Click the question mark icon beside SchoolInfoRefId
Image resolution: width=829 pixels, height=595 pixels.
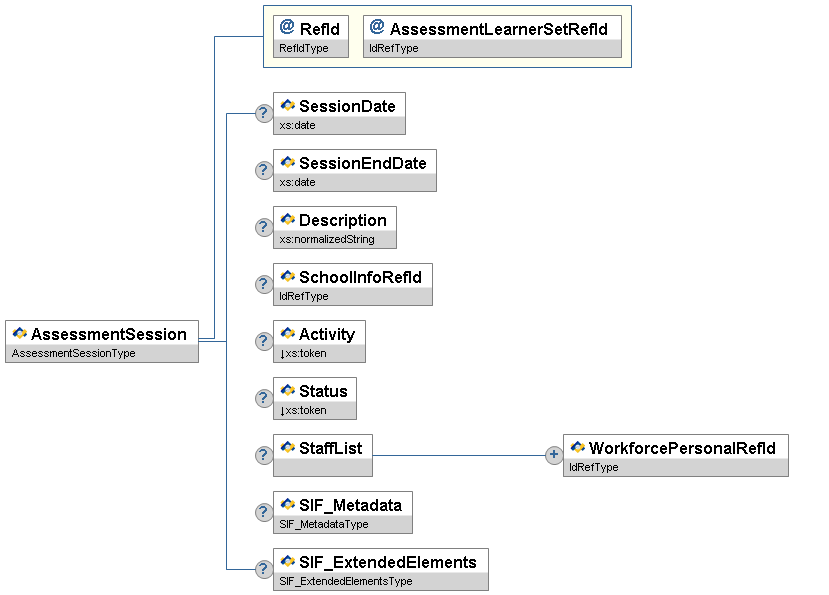(264, 284)
